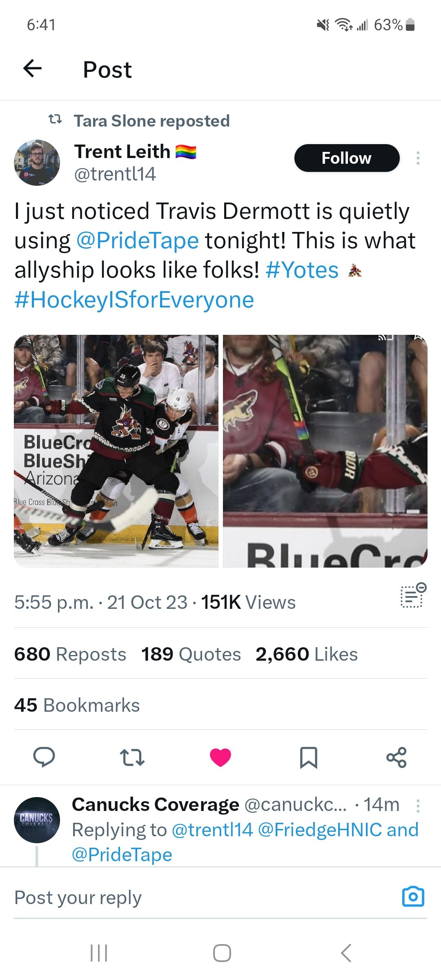The width and height of the screenshot is (441, 980).
Task: Open the #HockeyISforEveryone hashtag
Action: [134, 300]
